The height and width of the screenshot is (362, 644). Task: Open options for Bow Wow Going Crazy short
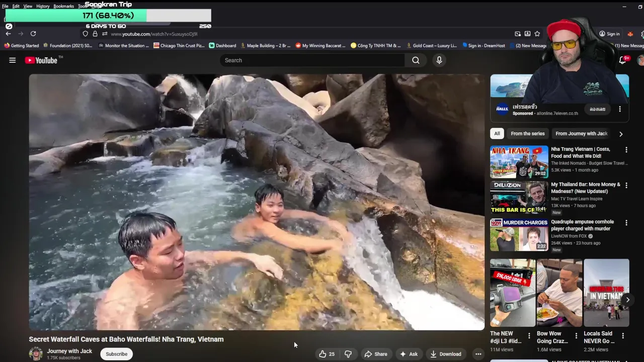(x=576, y=336)
